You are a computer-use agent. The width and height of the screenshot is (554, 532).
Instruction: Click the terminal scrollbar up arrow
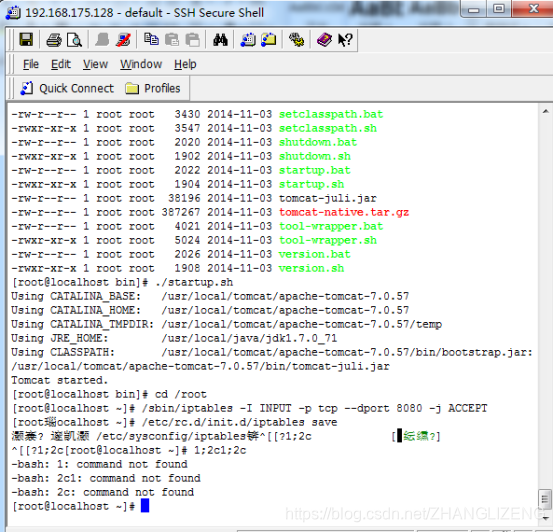pyautogui.click(x=546, y=112)
